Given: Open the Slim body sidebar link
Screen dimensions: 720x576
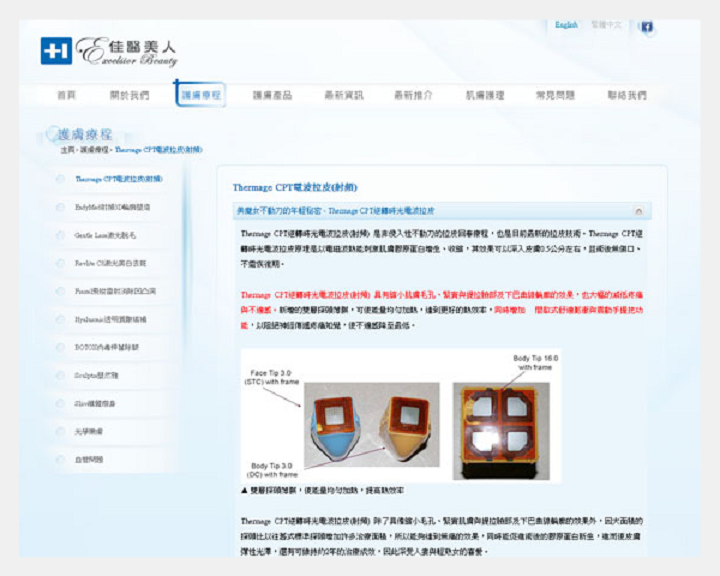Looking at the screenshot, I should [x=95, y=404].
